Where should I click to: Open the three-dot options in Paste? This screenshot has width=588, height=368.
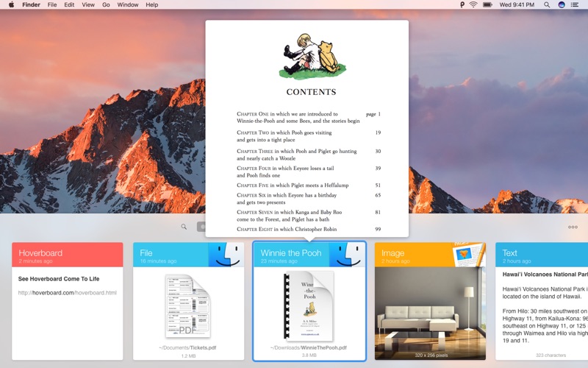pos(573,227)
